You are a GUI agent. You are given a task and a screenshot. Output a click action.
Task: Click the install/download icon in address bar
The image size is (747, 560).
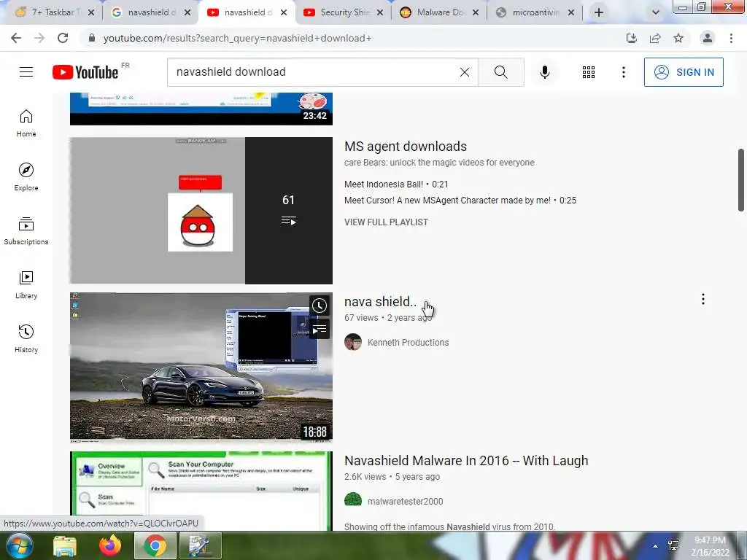coord(631,38)
